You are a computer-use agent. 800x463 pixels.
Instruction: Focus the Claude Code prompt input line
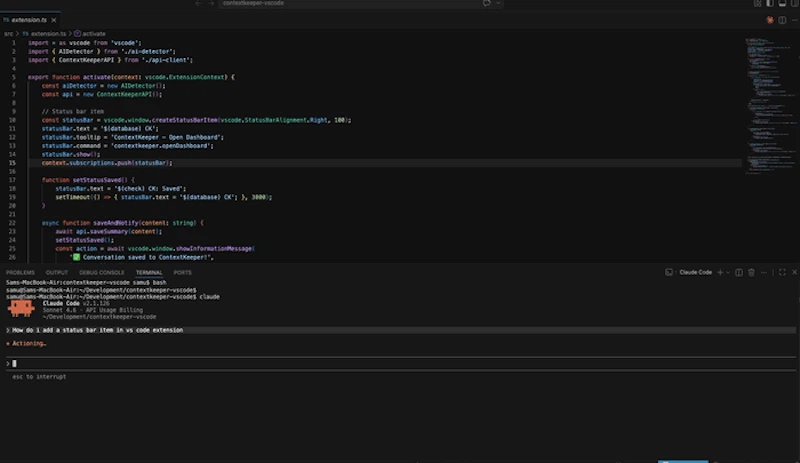pyautogui.click(x=401, y=363)
